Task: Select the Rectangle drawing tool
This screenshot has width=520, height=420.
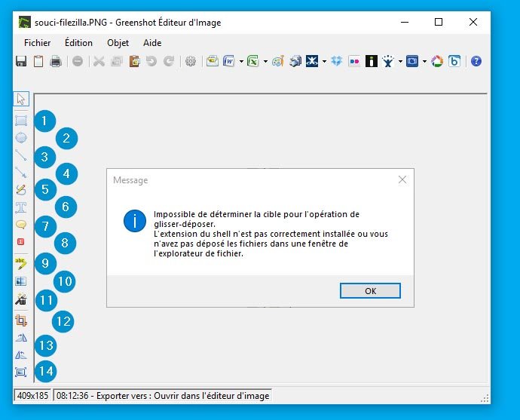Action: (x=21, y=121)
